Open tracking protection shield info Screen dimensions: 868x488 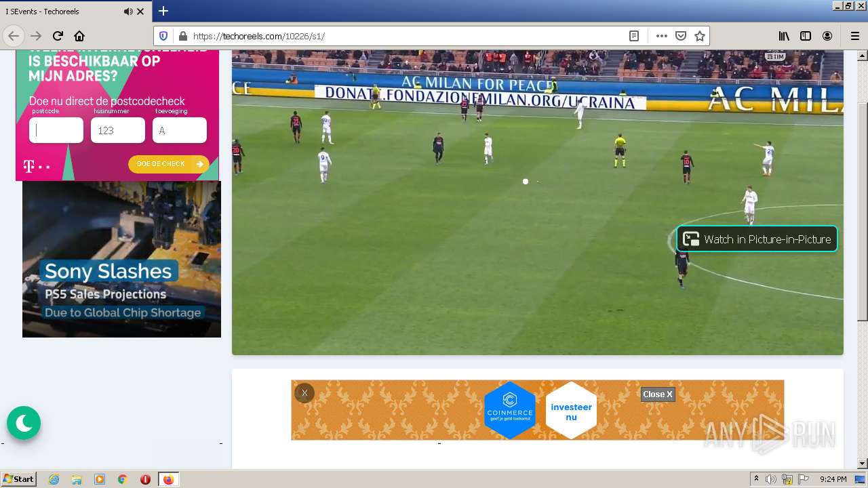[163, 36]
